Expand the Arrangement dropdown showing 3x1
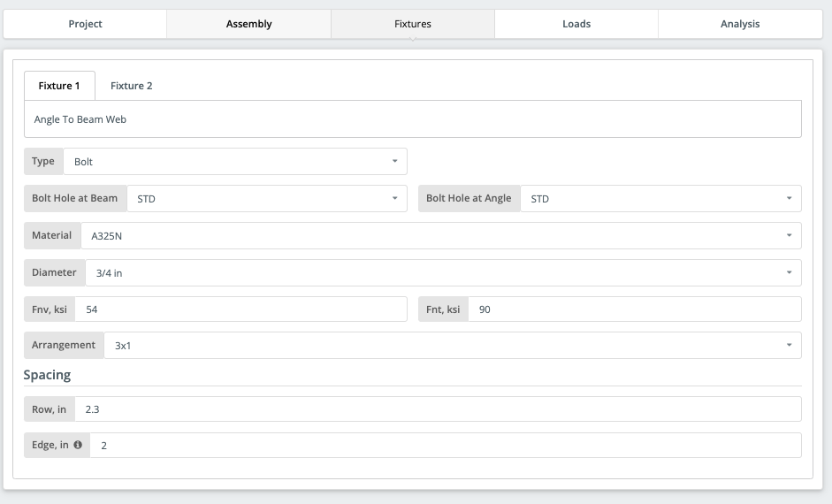This screenshot has width=832, height=504. click(x=453, y=346)
